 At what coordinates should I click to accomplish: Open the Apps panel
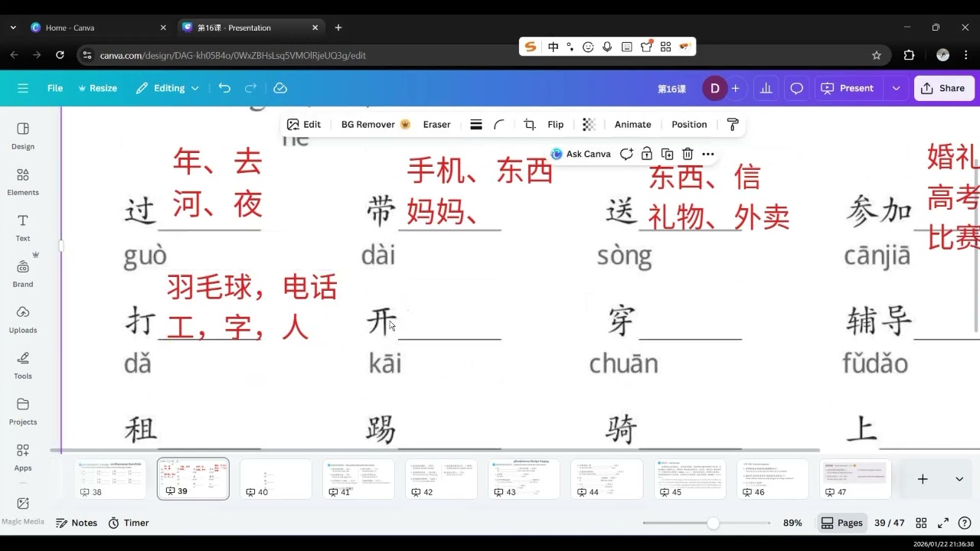pos(23,457)
